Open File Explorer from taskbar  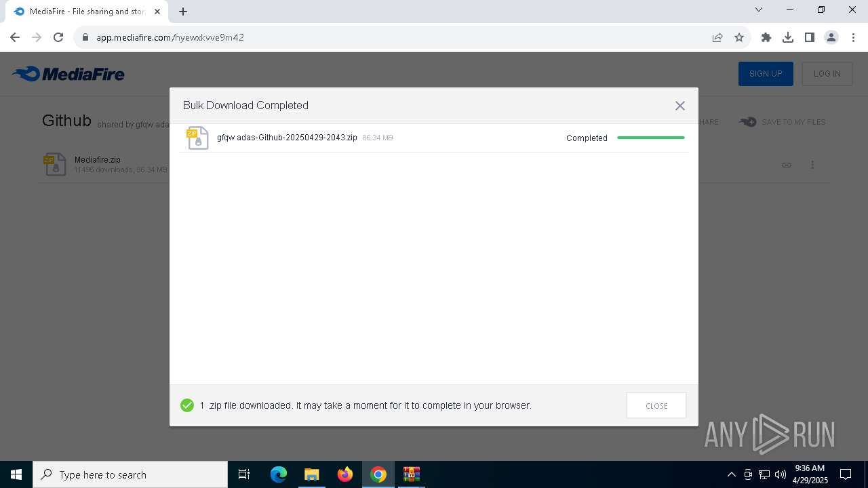tap(312, 474)
